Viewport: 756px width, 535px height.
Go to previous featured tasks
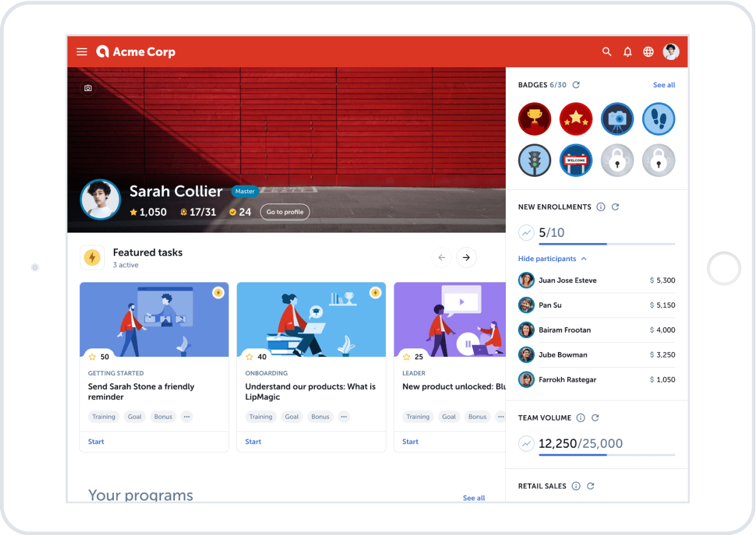(442, 258)
